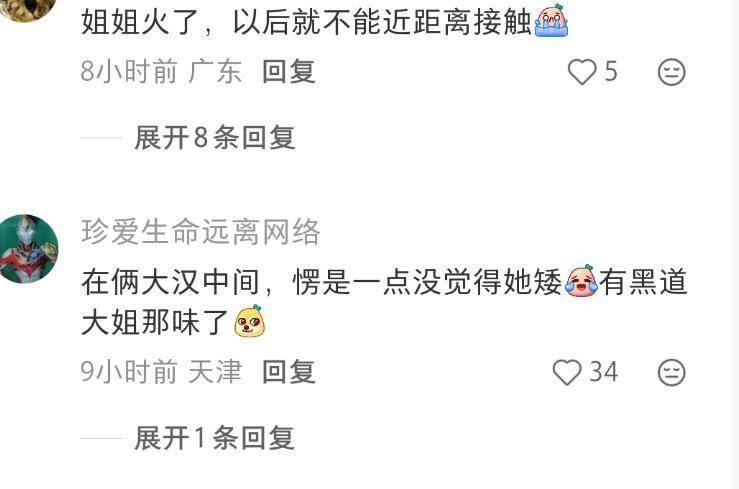Open username 珍爱生命远离网络
Viewport: 739px width, 489px height.
point(201,232)
